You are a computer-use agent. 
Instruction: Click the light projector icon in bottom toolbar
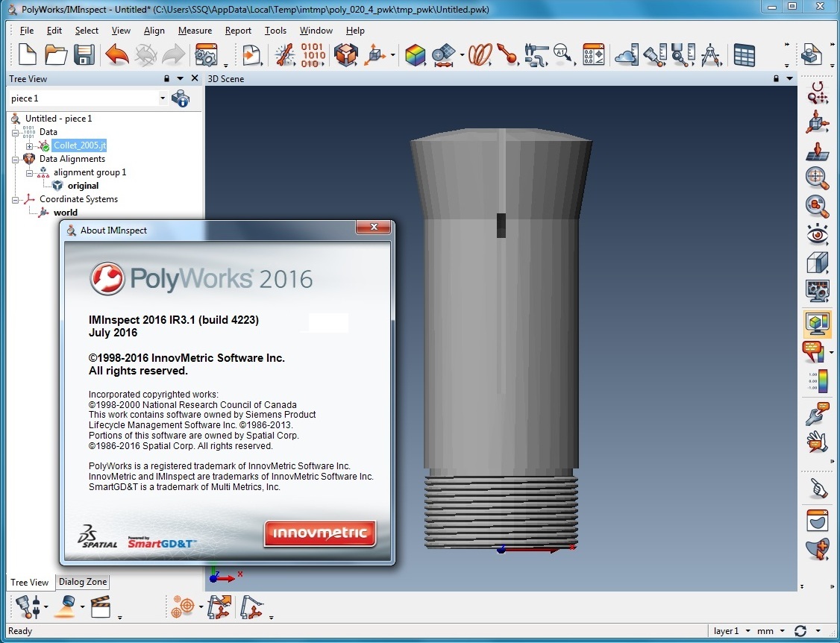tap(66, 607)
